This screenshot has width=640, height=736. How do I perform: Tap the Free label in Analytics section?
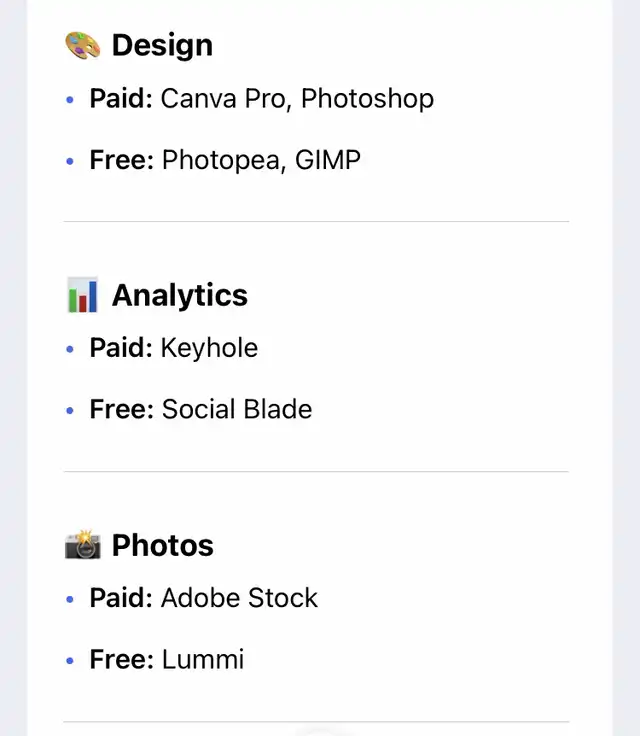point(121,409)
